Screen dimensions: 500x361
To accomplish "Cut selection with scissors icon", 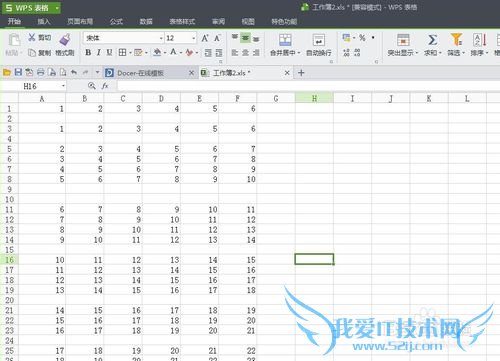I will pos(32,37).
